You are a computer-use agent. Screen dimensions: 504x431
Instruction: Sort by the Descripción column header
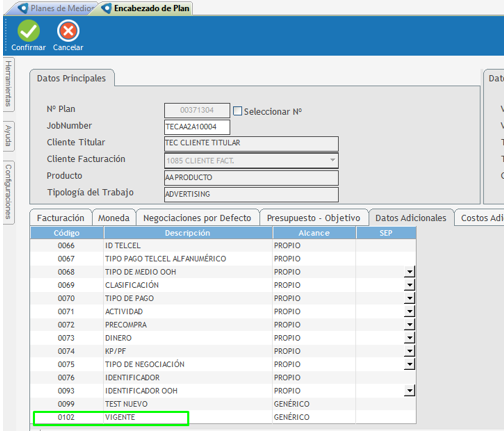pyautogui.click(x=188, y=233)
